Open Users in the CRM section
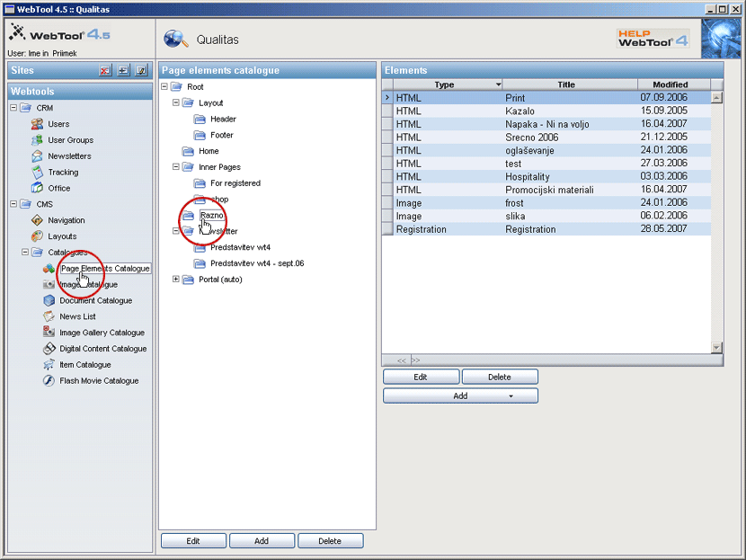Image resolution: width=746 pixels, height=560 pixels. 58,124
